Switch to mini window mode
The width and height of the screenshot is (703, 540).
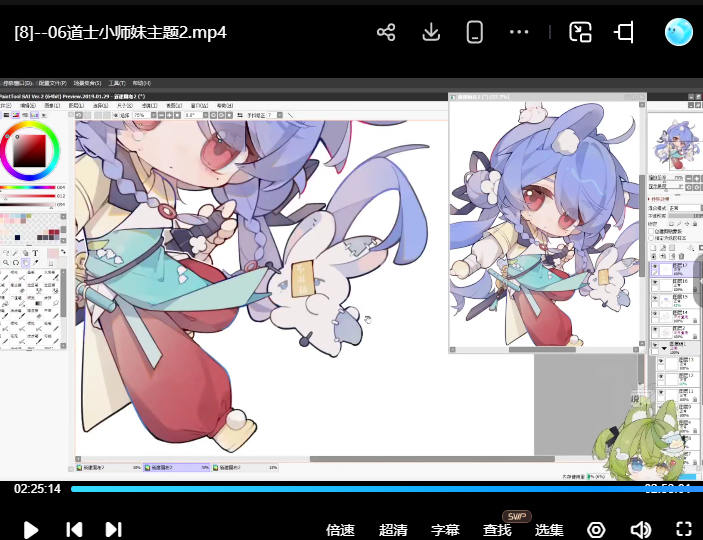click(x=625, y=32)
